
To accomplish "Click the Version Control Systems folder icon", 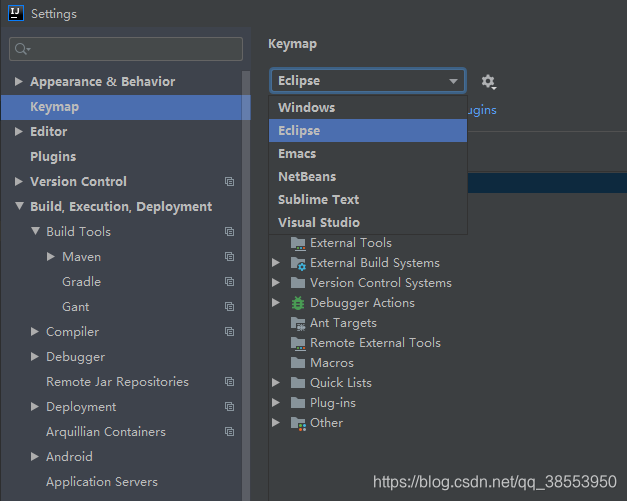I will click(298, 283).
